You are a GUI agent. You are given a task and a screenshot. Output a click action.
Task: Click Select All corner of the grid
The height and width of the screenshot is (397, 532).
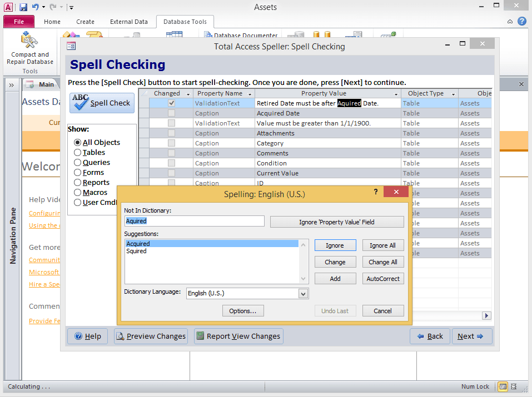click(x=144, y=93)
